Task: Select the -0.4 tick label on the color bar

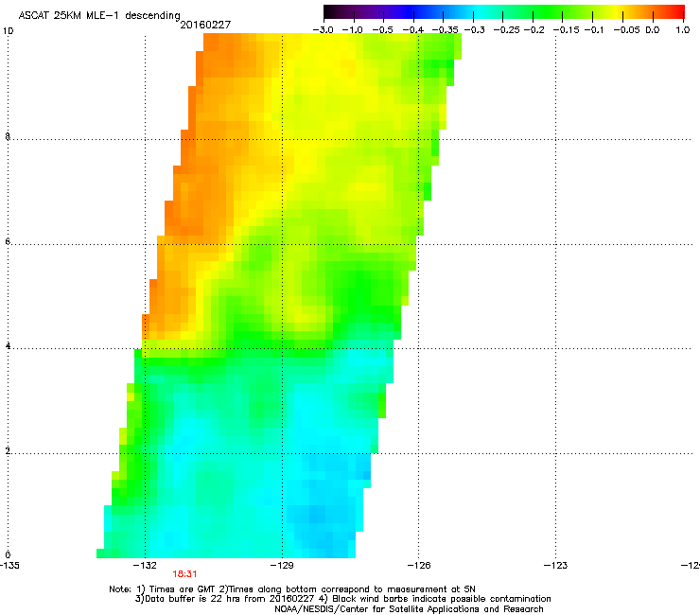Action: coord(413,30)
